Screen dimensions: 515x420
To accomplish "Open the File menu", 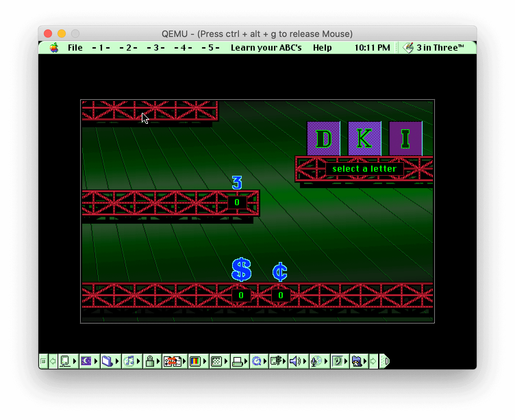I will tap(75, 48).
